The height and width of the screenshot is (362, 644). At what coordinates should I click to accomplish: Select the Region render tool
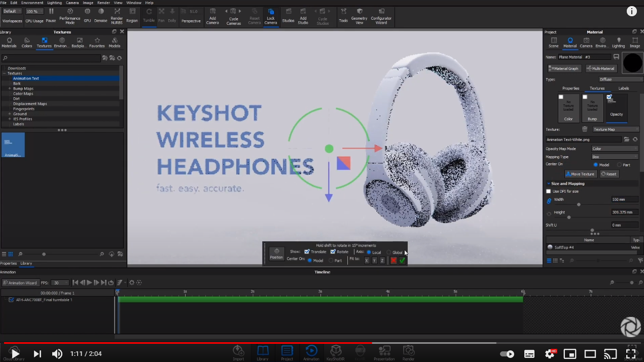[132, 12]
